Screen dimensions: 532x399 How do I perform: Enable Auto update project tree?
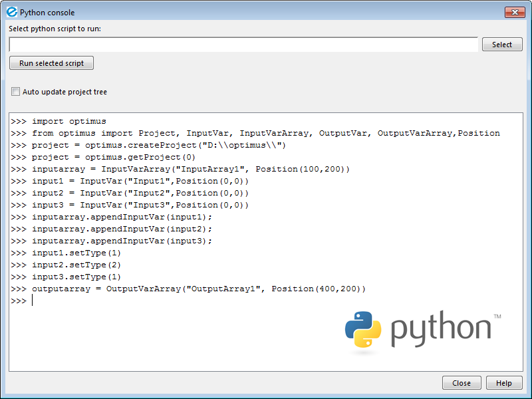15,92
